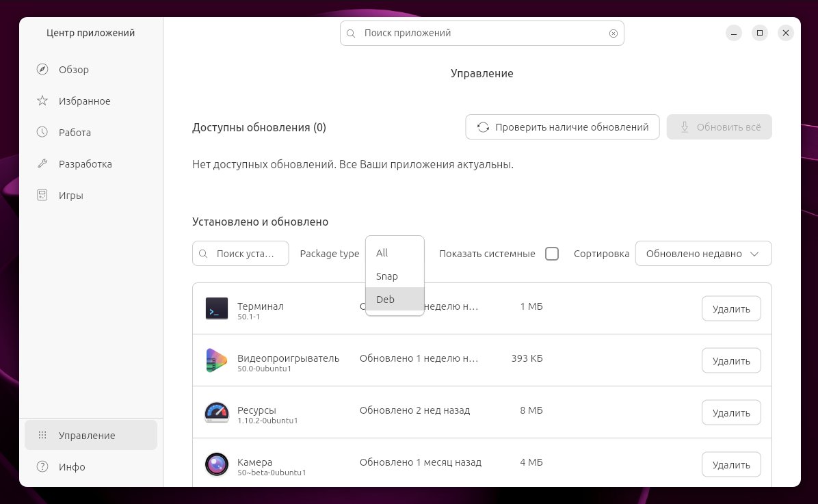Click version text 1.10.2-0ubuntu1
818x504 pixels.
pos(267,421)
